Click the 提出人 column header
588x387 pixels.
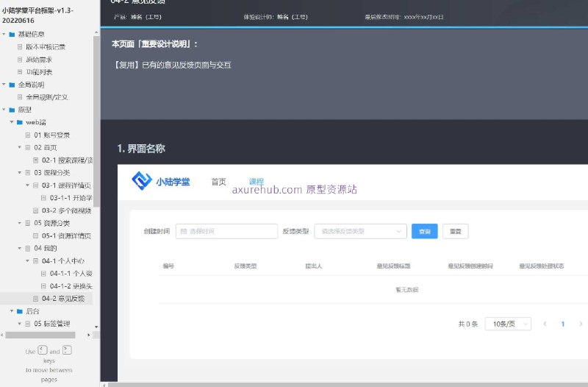pos(314,266)
